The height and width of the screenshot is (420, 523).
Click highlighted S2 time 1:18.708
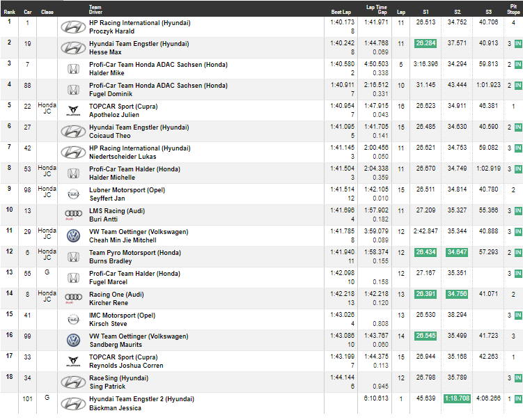pyautogui.click(x=458, y=398)
